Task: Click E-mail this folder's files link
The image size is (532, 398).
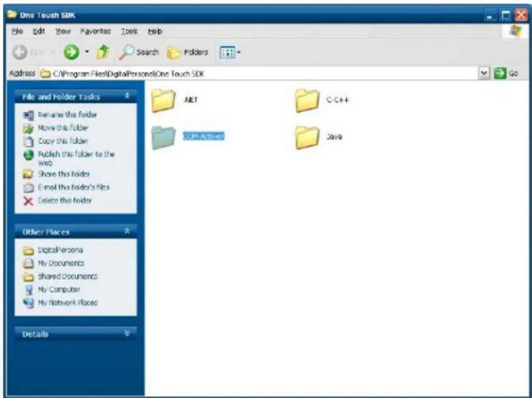Action: [x=74, y=187]
